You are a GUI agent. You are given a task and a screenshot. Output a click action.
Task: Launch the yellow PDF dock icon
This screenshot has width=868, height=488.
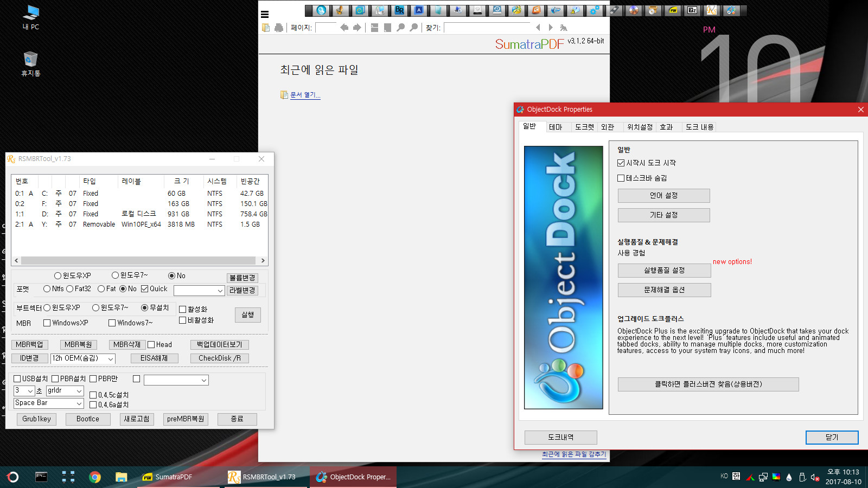[673, 10]
